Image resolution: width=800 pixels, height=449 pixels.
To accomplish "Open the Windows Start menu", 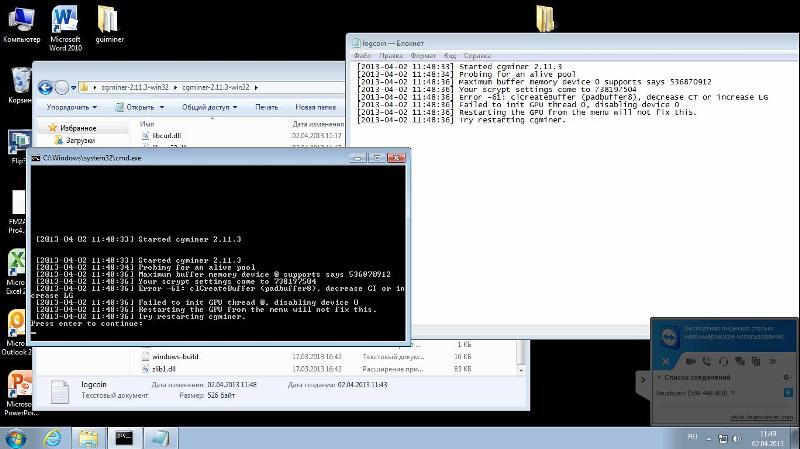I will click(15, 439).
